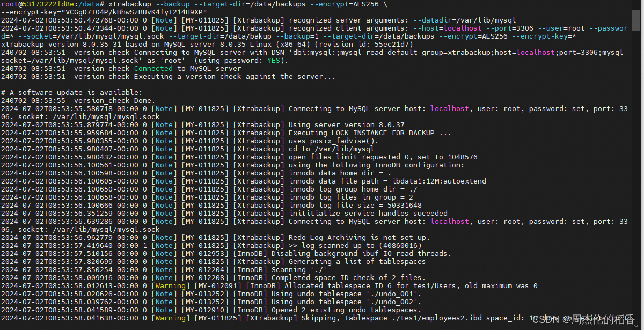Screen dimensions: 644x330
Task: Select the [MY-012910] error code
Action: point(206,310)
